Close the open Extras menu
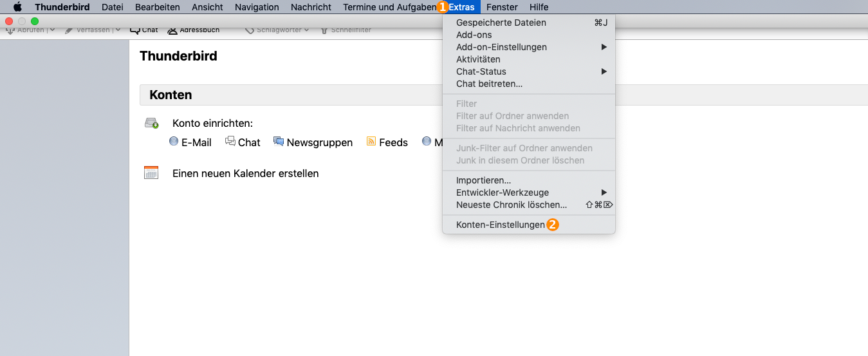The width and height of the screenshot is (868, 356). (461, 7)
